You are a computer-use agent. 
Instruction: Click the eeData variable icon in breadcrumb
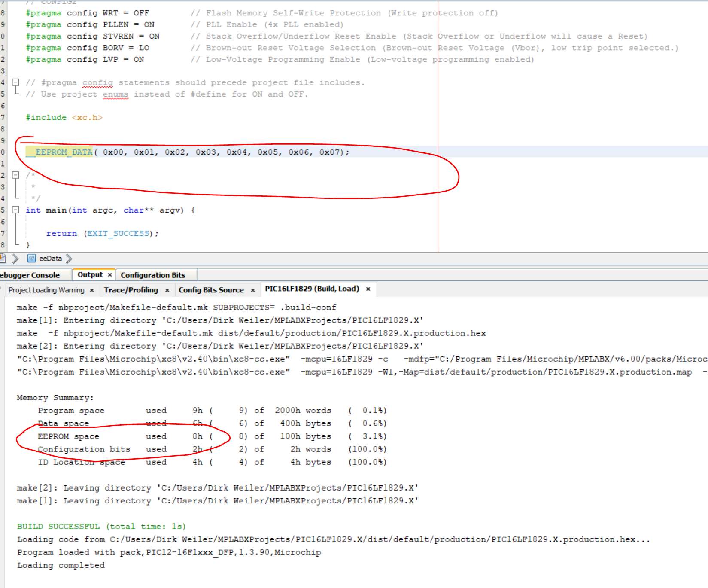click(x=31, y=258)
